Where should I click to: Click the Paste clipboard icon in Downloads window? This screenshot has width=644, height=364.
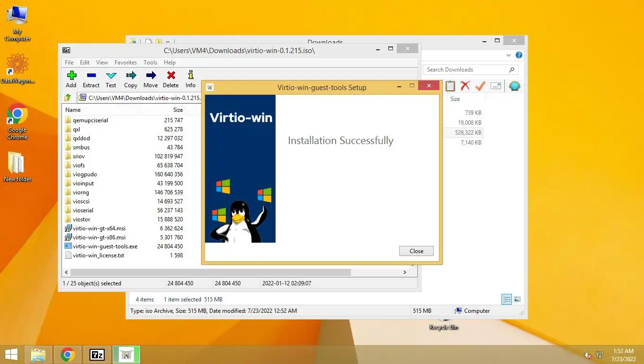(450, 86)
